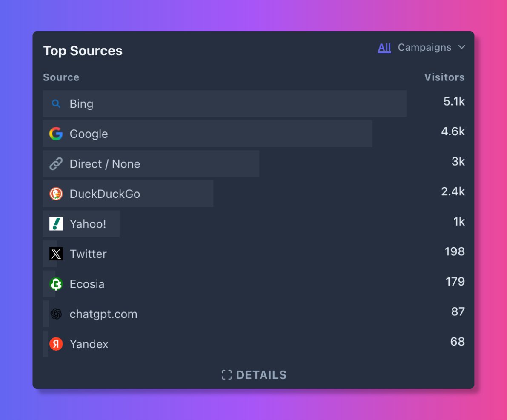
Task: Click the 87 visitors value for chatgpt.com
Action: tap(458, 311)
